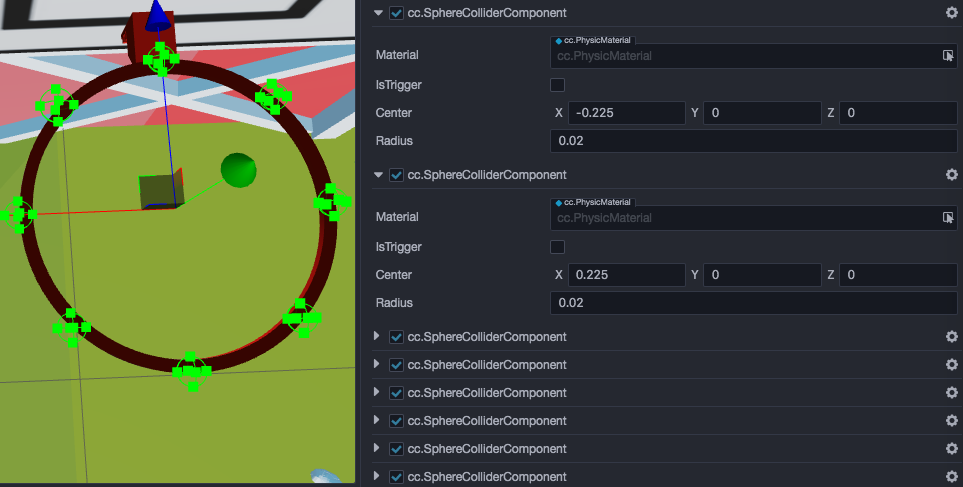963x487 pixels.
Task: Expand the seventh SphereColliderComponent section
Action: click(377, 448)
